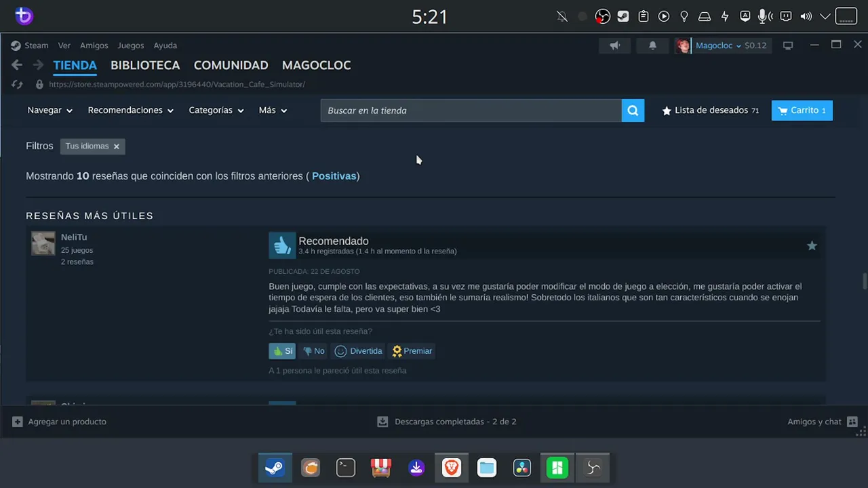Focus the Buscar en la tienda field
The height and width of the screenshot is (488, 868).
471,110
